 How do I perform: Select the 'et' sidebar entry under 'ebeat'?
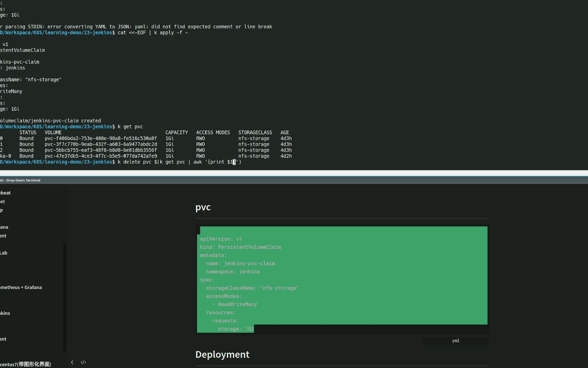pyautogui.click(x=3, y=201)
